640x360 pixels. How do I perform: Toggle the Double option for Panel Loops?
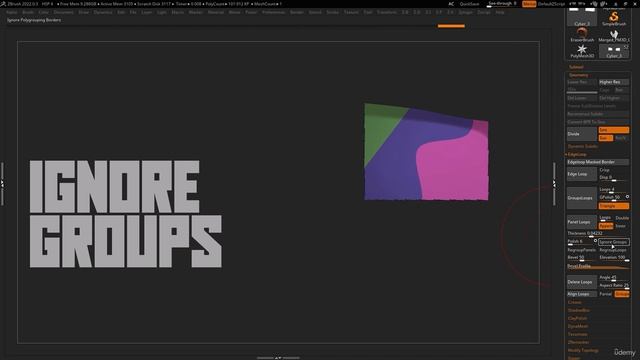[x=622, y=218]
